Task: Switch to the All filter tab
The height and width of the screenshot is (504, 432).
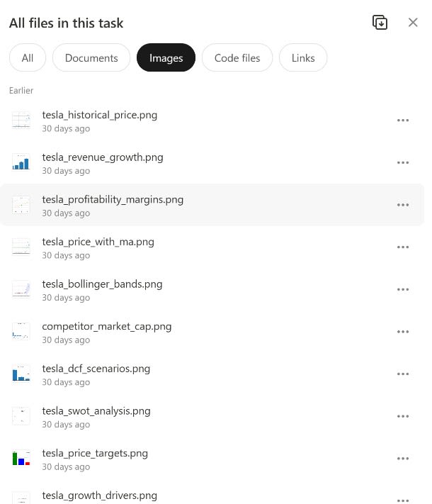Action: pyautogui.click(x=28, y=58)
